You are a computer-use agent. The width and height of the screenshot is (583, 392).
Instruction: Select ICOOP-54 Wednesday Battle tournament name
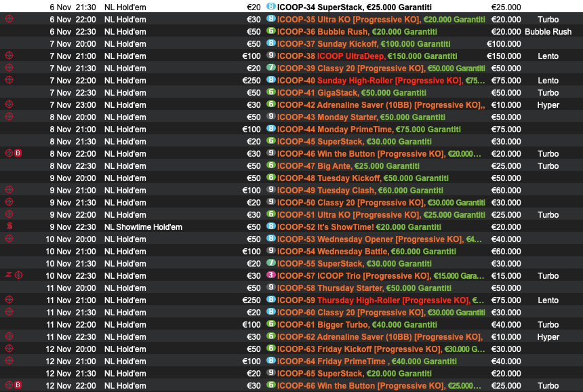[x=367, y=252]
